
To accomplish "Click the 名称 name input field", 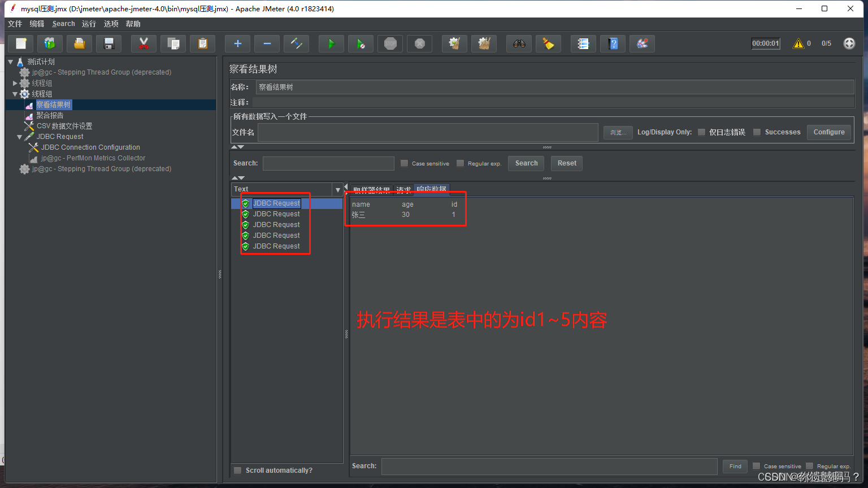I will [x=555, y=87].
